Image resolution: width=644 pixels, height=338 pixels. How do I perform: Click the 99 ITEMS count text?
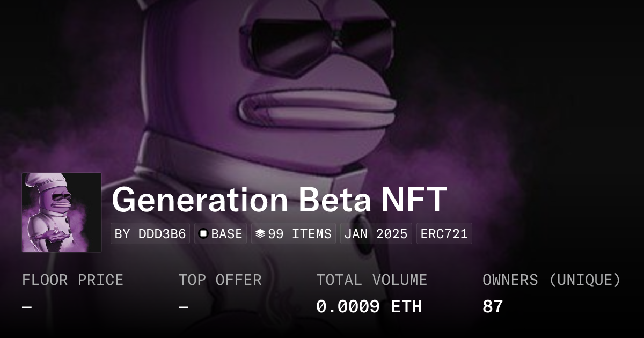(x=299, y=234)
